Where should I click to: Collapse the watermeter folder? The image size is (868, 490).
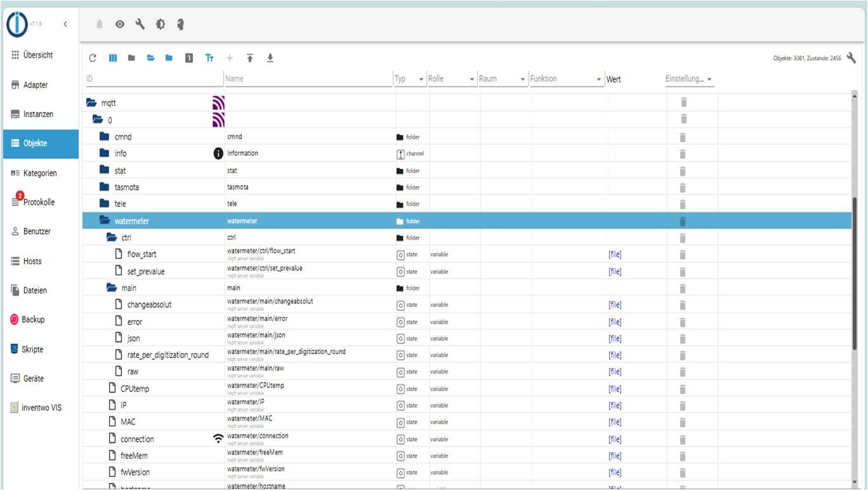(105, 221)
